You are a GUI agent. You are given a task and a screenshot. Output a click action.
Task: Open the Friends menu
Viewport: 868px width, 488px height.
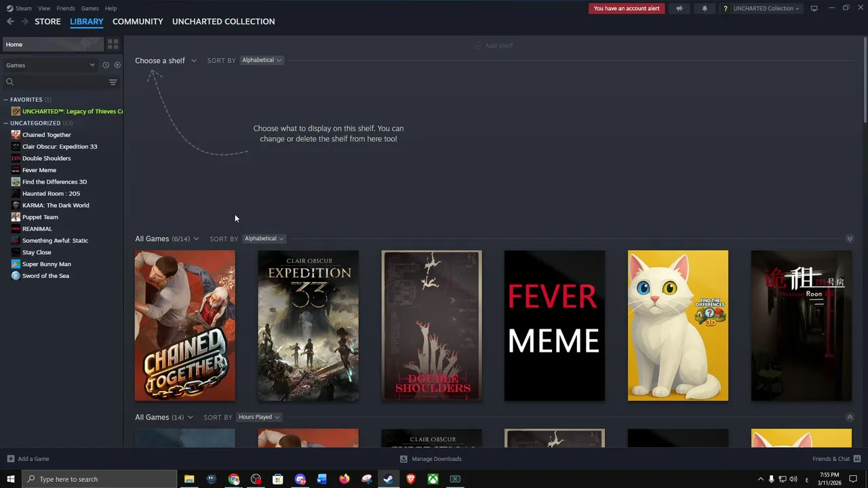click(x=66, y=8)
